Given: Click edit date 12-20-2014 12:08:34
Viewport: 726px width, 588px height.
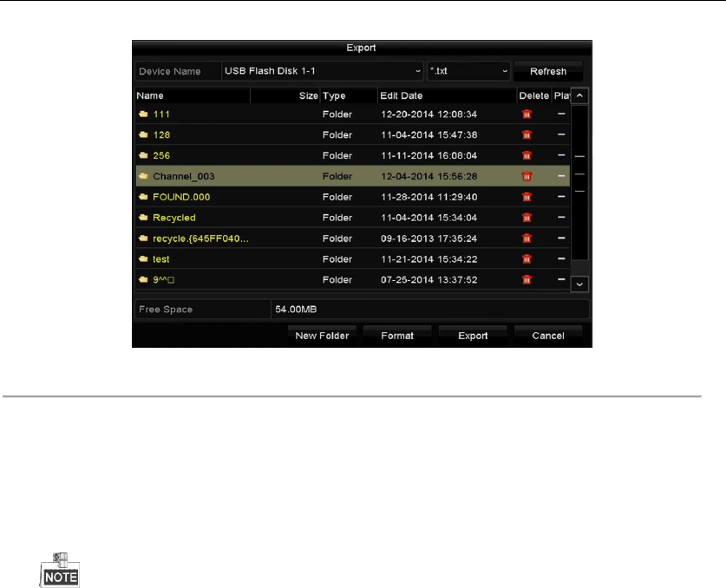Looking at the screenshot, I should 428,114.
